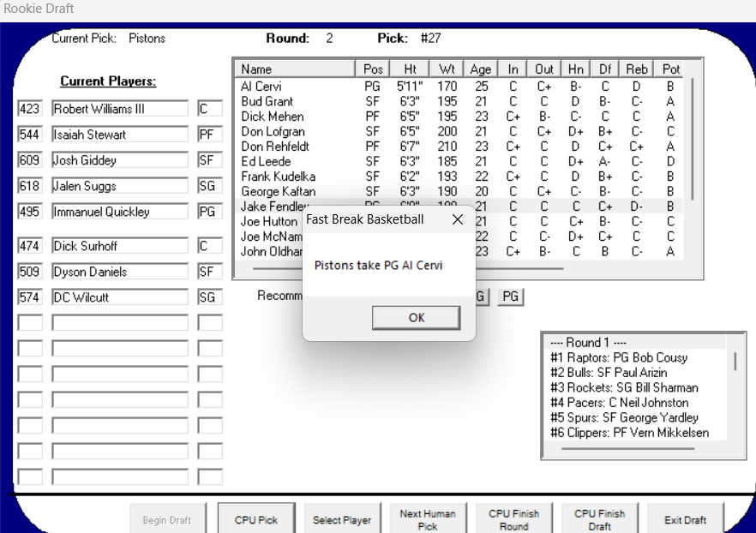
Task: Click the DC Wilcutt name field
Action: tap(120, 297)
